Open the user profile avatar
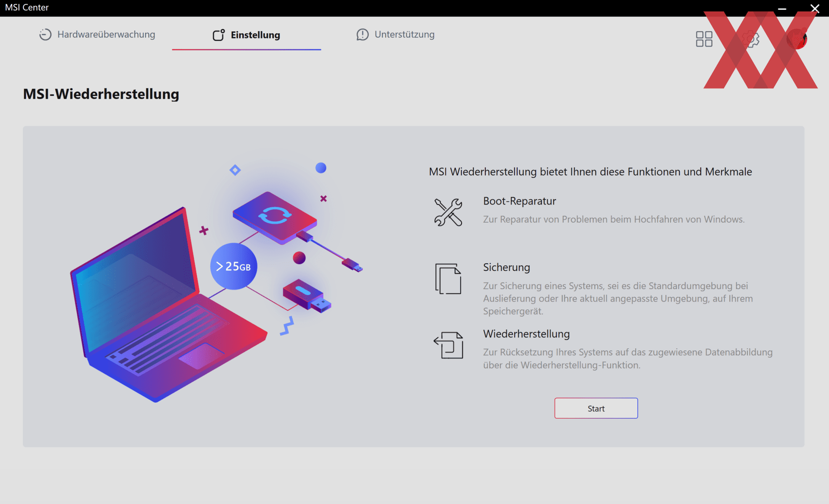 (x=796, y=39)
